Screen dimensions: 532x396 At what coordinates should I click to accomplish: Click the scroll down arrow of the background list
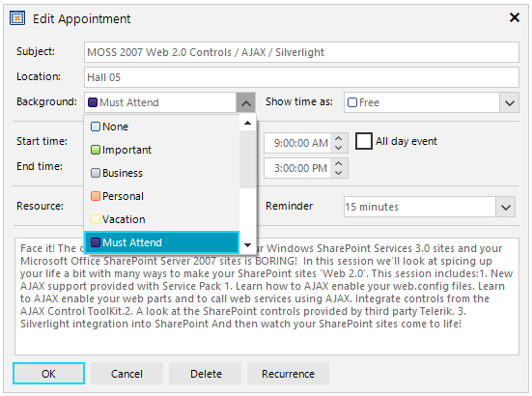[x=248, y=245]
